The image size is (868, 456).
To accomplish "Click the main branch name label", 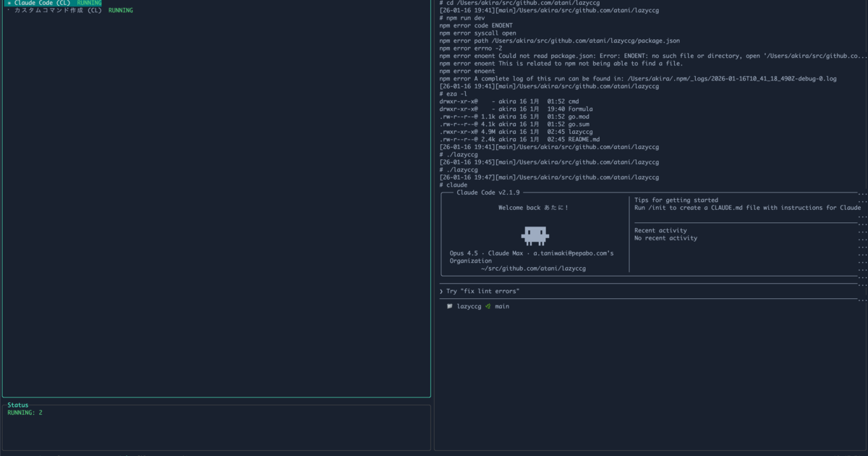I will point(502,306).
